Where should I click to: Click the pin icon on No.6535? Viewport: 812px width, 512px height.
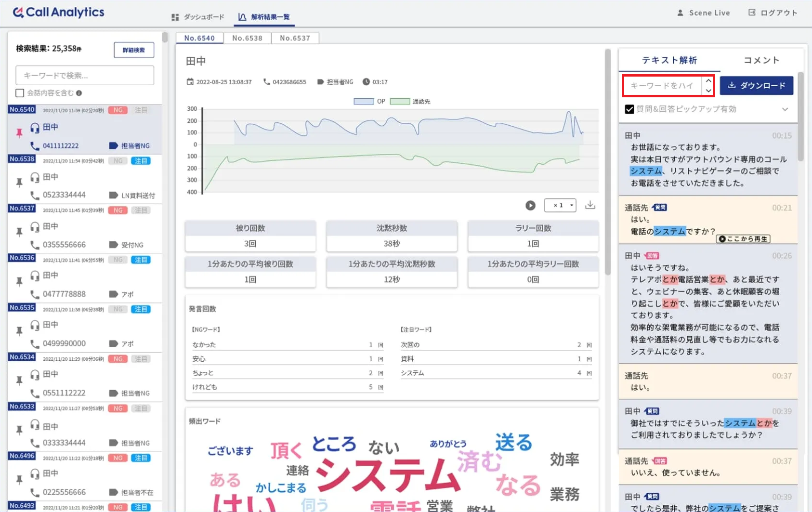[19, 331]
